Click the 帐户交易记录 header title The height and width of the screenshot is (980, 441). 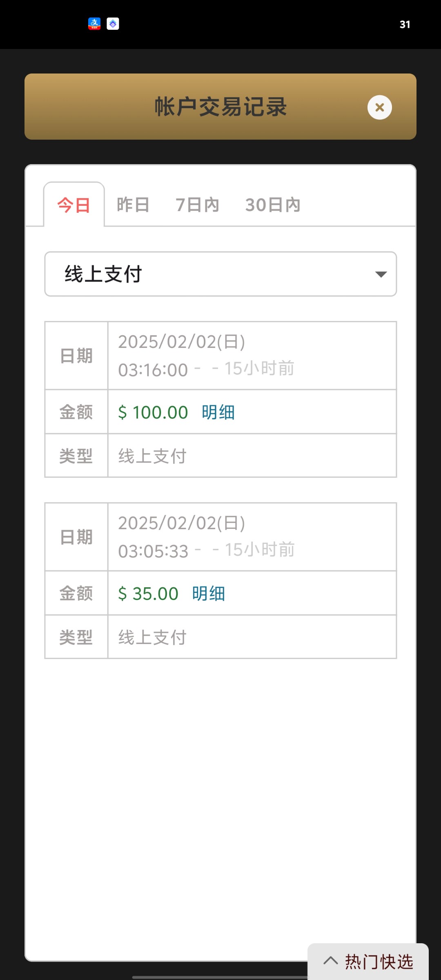(220, 107)
